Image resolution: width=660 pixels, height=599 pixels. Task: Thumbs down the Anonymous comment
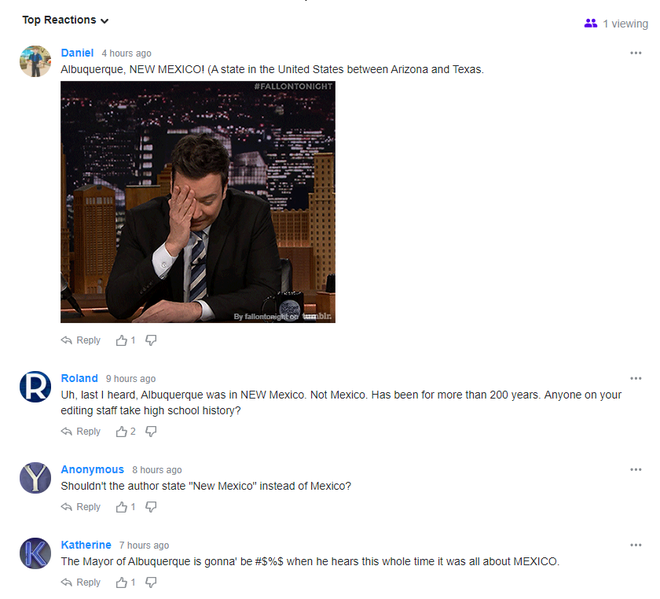click(x=151, y=507)
